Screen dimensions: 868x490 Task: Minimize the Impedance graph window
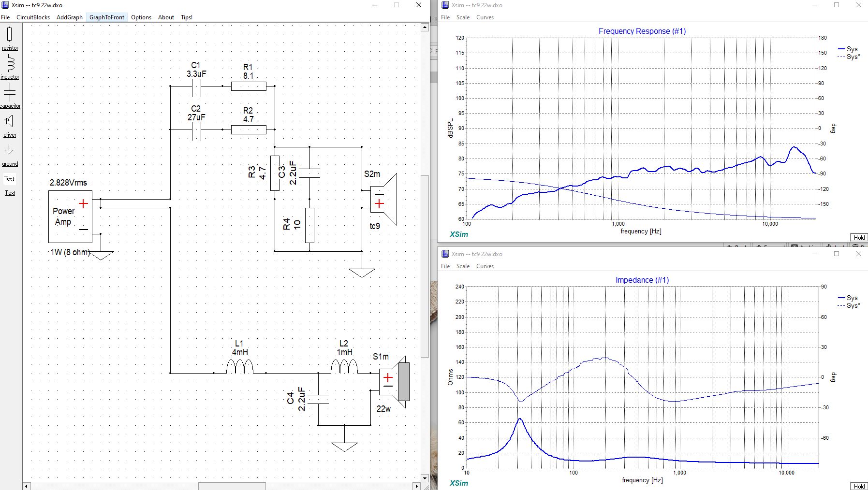tap(815, 254)
